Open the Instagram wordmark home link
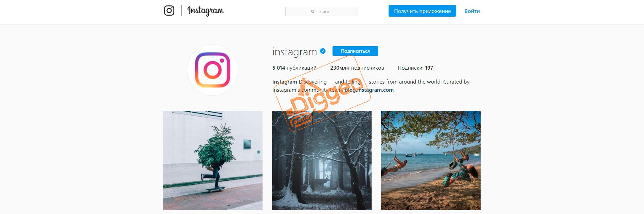 (205, 11)
